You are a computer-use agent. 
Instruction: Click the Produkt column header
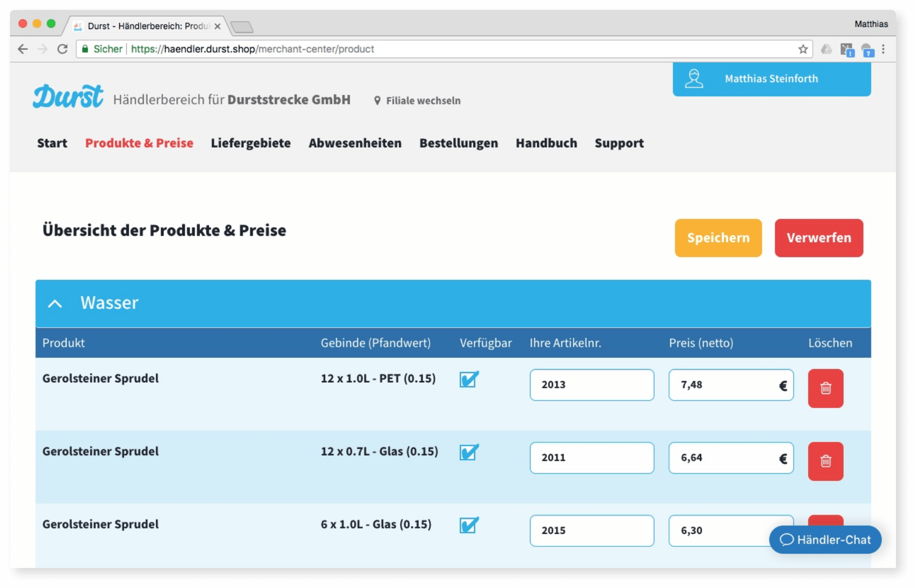64,343
